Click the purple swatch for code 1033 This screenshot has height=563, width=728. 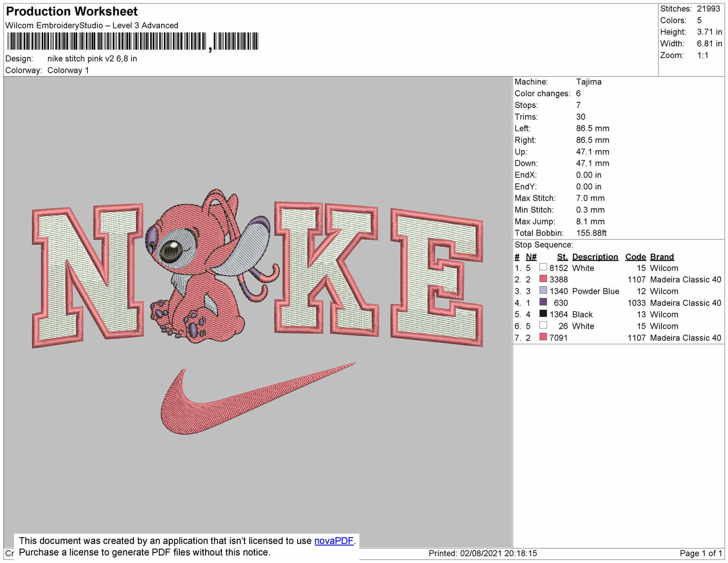pos(543,302)
